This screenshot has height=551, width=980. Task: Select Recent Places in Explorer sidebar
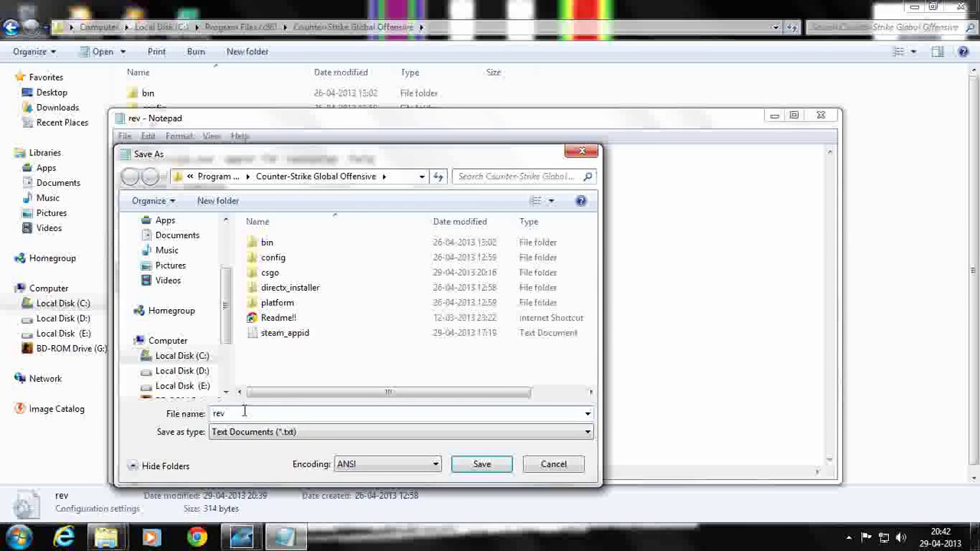(62, 122)
